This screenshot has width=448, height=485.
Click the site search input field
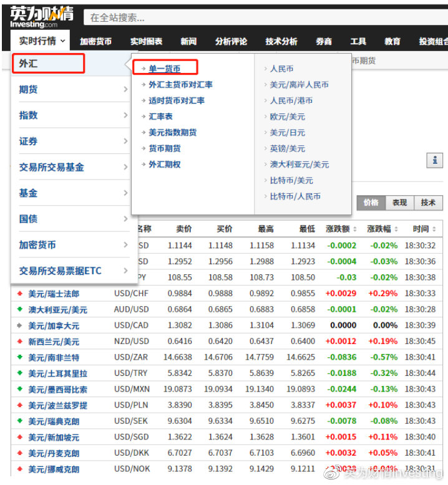(266, 17)
